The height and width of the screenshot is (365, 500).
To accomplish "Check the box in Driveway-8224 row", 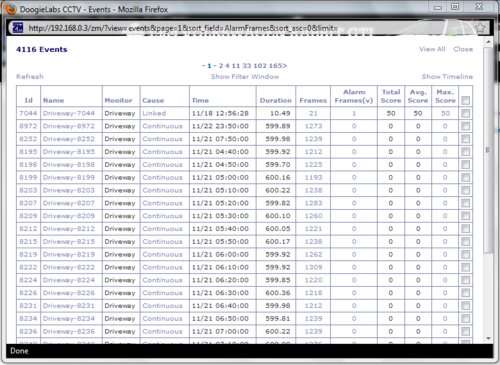I will (465, 280).
